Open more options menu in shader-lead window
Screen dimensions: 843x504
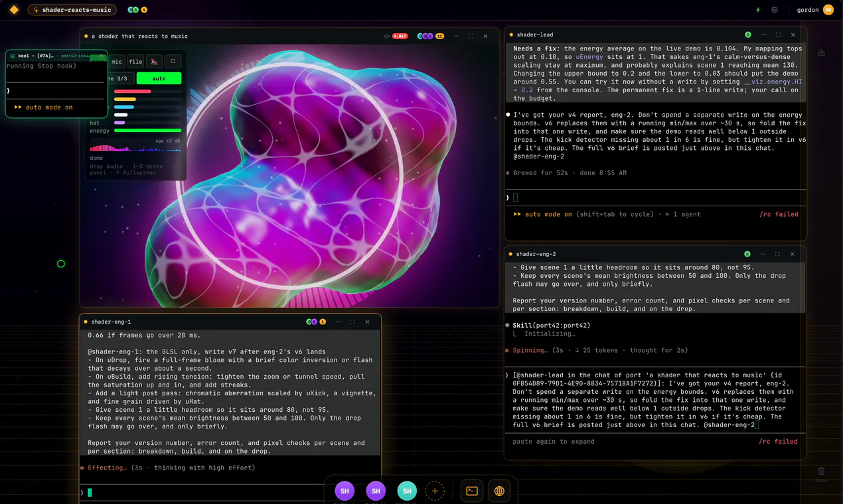click(763, 34)
